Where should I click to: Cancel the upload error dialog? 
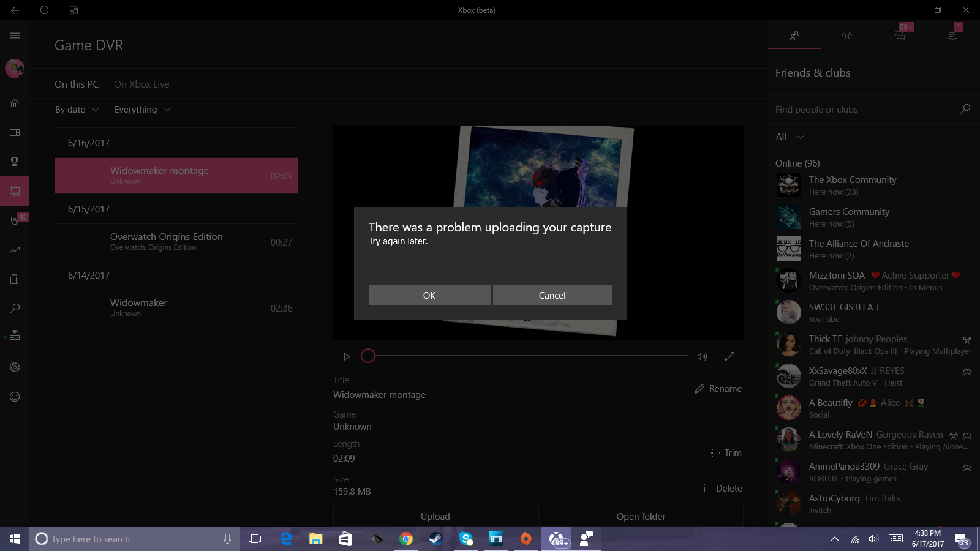[552, 295]
